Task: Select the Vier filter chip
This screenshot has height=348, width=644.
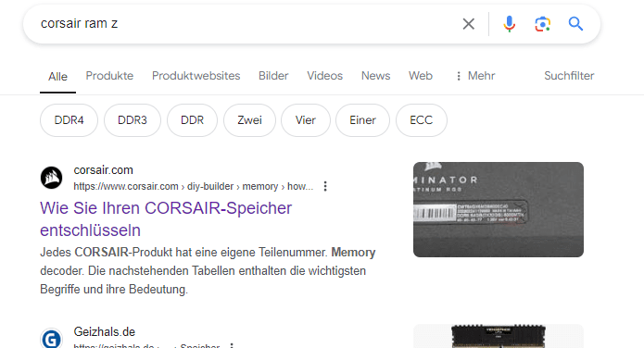Action: coord(306,120)
